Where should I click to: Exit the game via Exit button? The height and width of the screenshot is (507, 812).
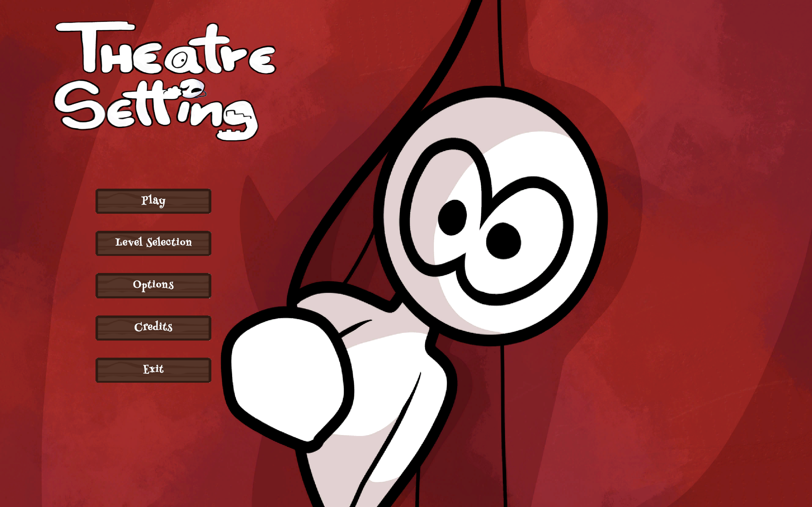click(153, 370)
